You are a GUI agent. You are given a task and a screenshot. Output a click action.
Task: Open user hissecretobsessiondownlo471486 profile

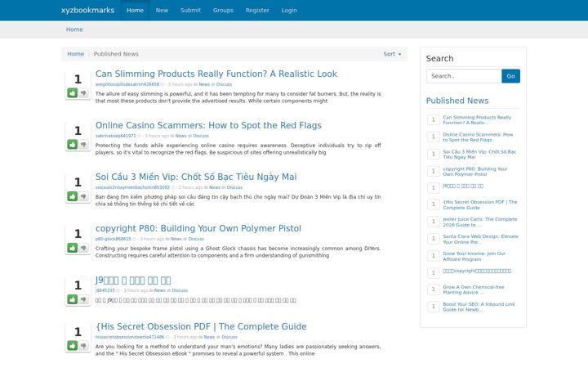pyautogui.click(x=130, y=337)
